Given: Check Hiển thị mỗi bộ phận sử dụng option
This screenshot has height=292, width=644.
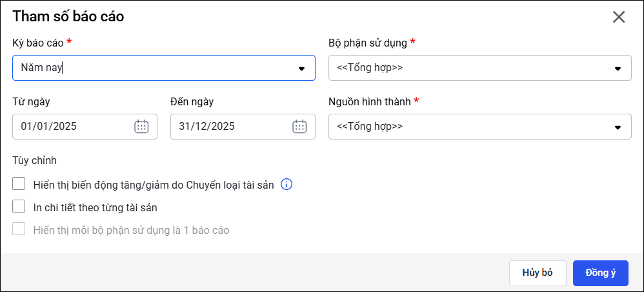Looking at the screenshot, I should (x=19, y=229).
